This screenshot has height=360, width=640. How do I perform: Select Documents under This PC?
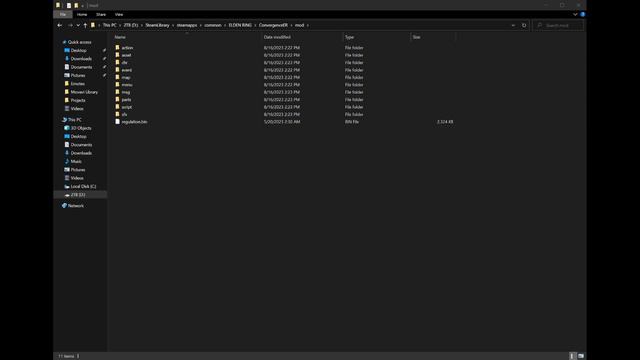(x=81, y=145)
